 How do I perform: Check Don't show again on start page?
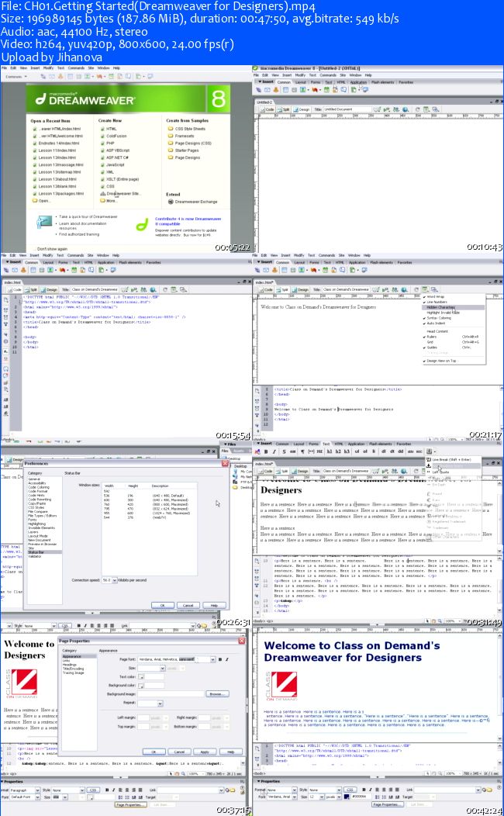34,249
